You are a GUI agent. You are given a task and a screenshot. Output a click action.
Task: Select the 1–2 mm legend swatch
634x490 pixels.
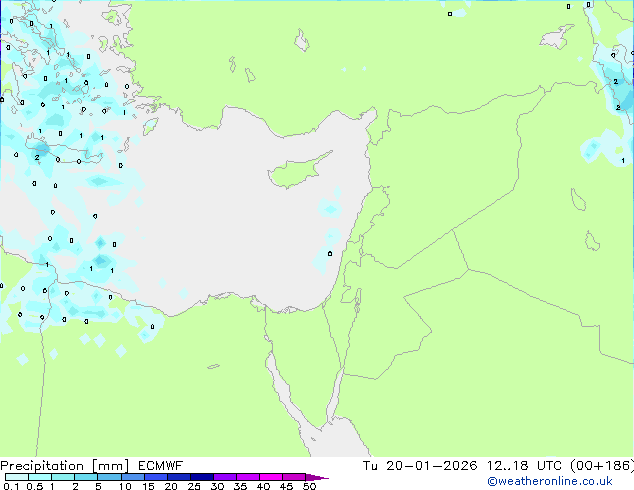coord(63,477)
